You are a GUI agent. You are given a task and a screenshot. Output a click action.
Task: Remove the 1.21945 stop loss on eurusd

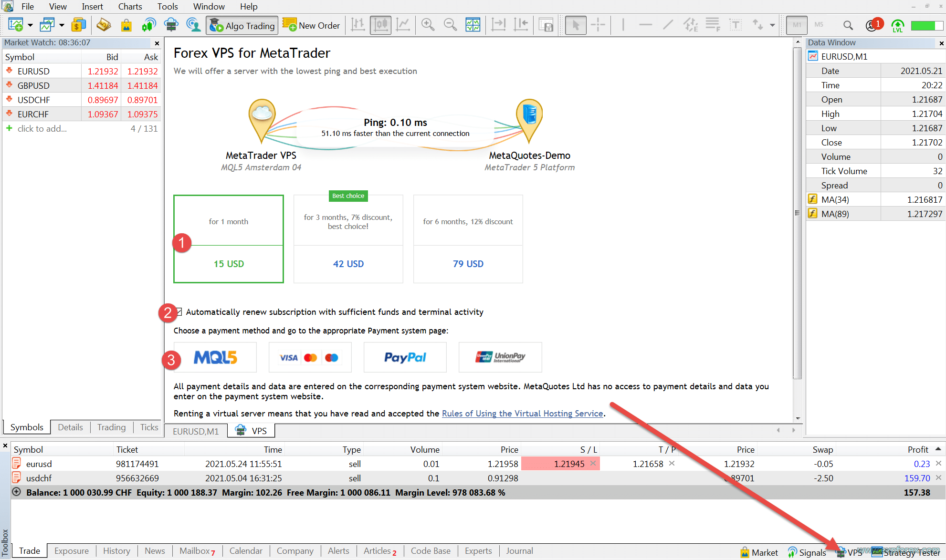tap(593, 464)
